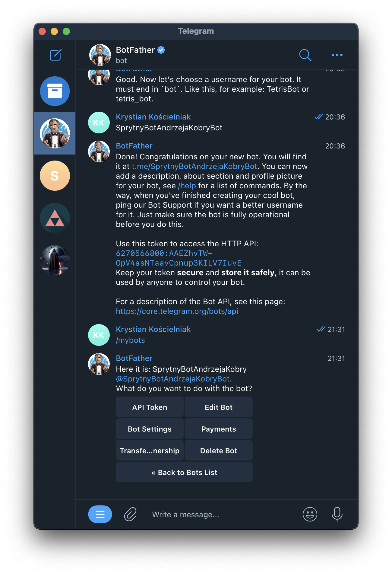Open the chat with red triangles avatar
This screenshot has width=392, height=574.
[55, 218]
